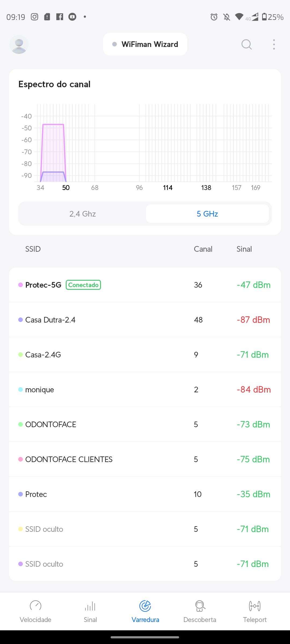Select the 5 GHz band option

coord(207,214)
